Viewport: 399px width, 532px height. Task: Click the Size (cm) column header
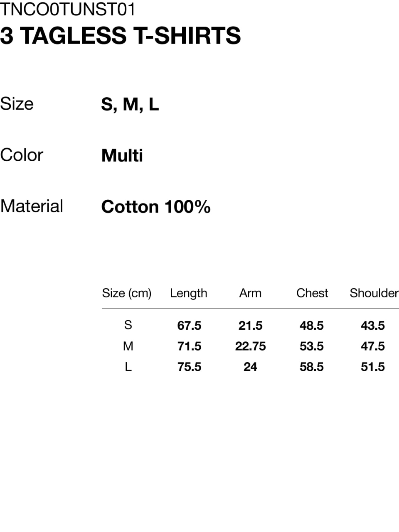point(127,293)
